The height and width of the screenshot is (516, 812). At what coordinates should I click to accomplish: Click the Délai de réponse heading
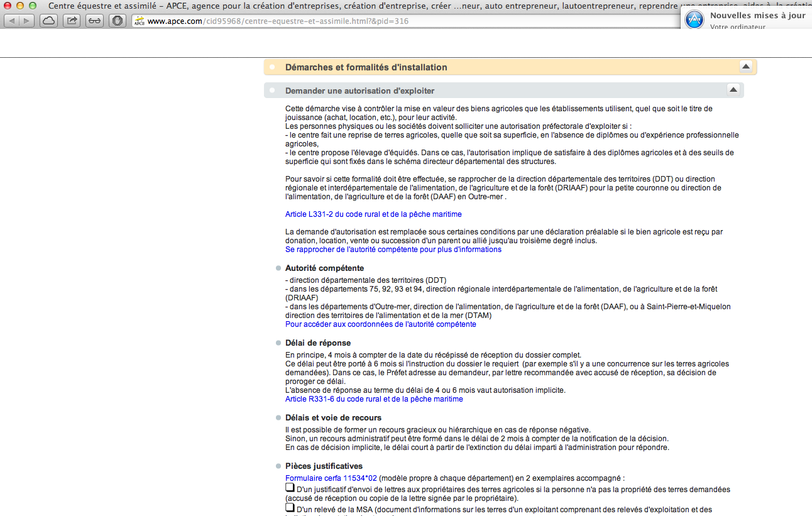click(x=318, y=343)
